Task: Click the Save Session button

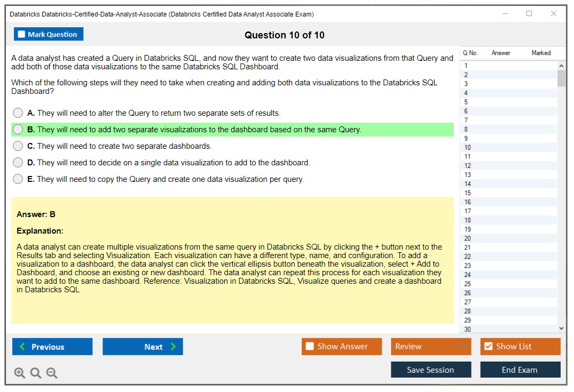Action: (x=431, y=370)
